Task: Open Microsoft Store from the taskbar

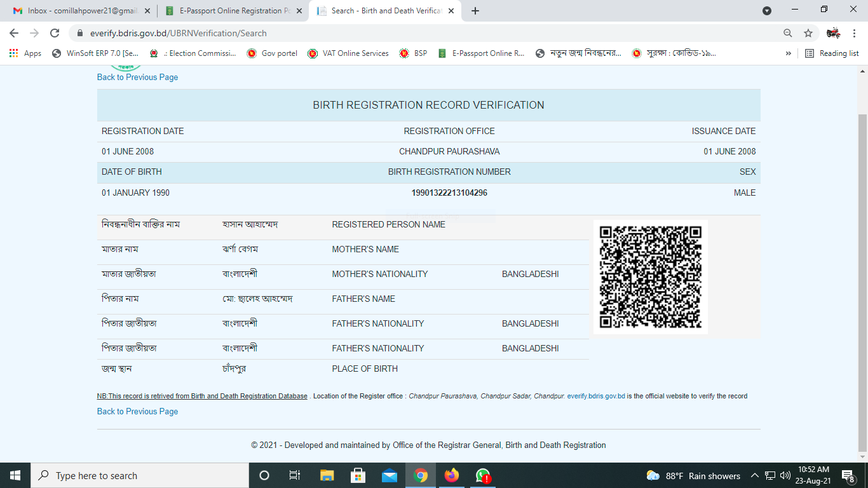Action: (358, 475)
